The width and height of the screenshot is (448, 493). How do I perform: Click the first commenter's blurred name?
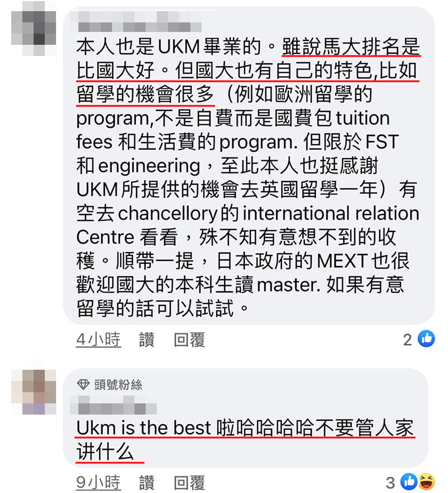(x=136, y=21)
